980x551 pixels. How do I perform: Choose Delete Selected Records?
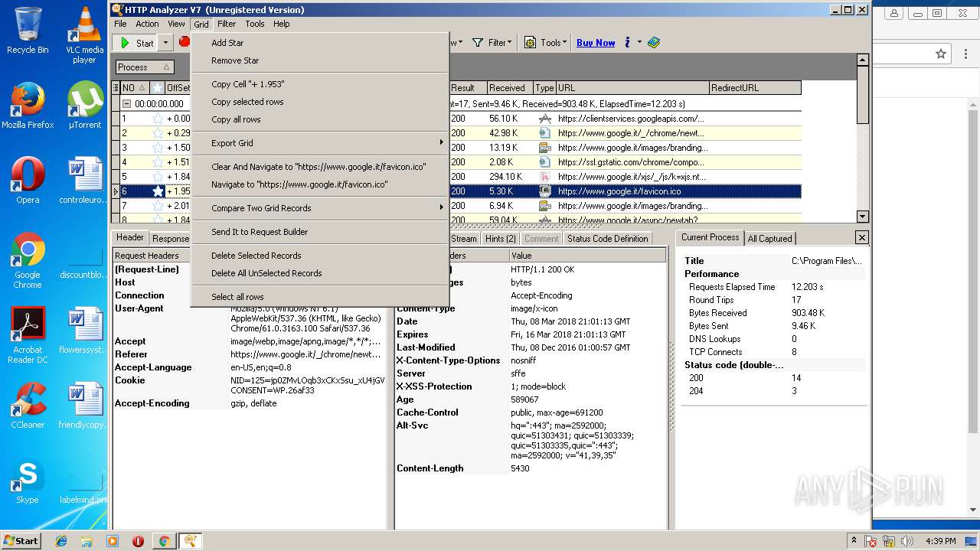pos(319,256)
